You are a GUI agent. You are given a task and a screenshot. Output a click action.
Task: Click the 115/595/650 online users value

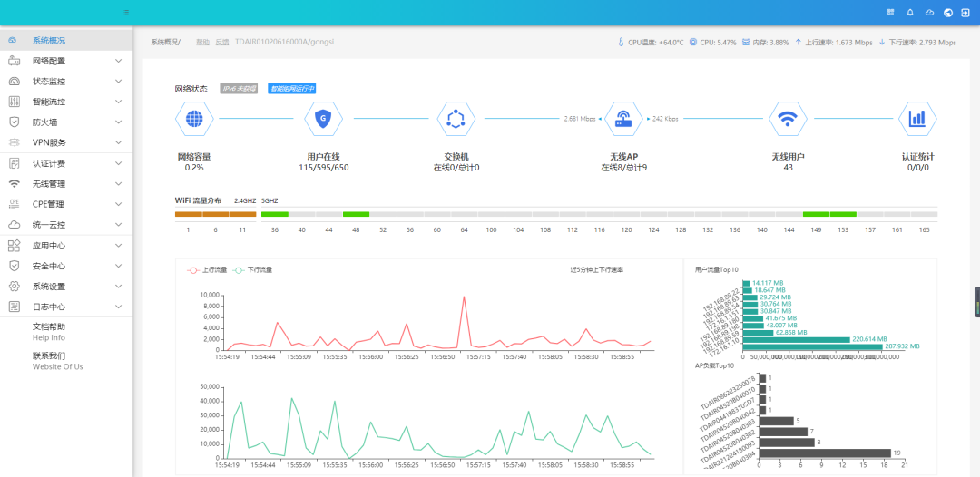coord(324,168)
